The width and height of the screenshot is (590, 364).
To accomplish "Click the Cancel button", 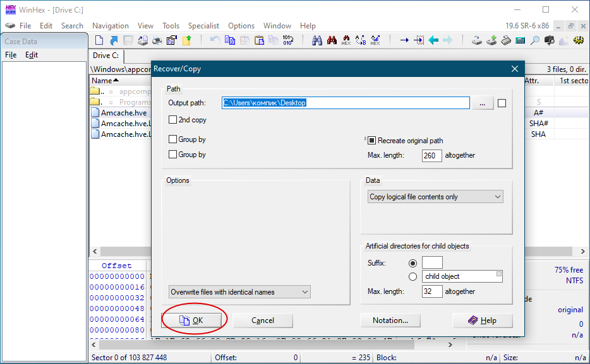I will [263, 320].
